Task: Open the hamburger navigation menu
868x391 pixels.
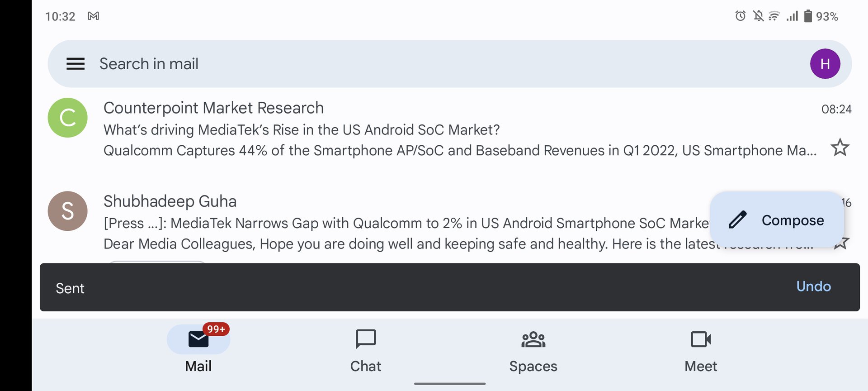Action: pyautogui.click(x=75, y=64)
